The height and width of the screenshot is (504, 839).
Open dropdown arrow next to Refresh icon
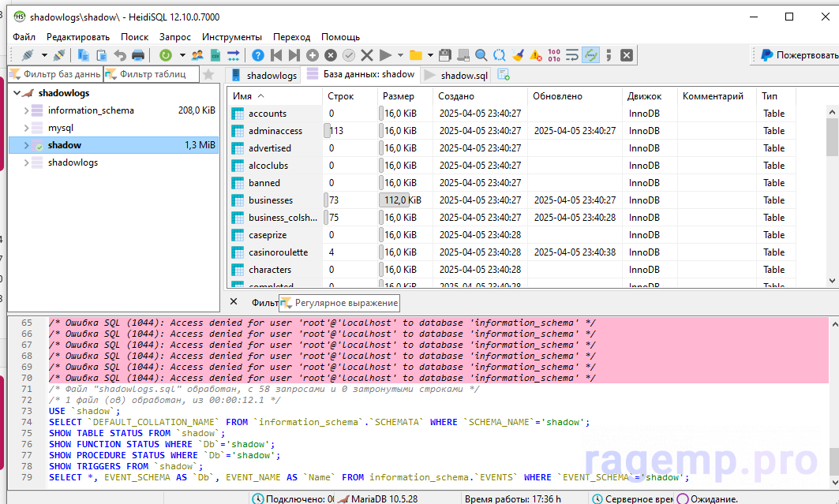(182, 55)
